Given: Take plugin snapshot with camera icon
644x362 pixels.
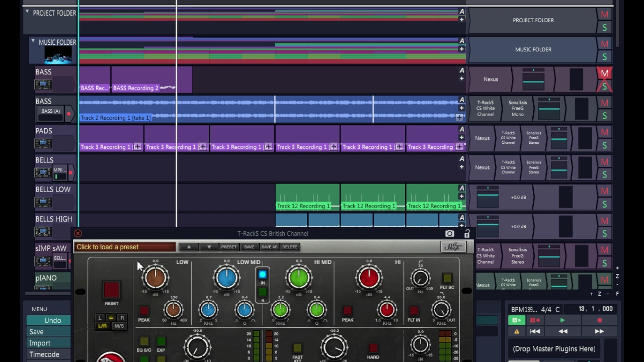Looking at the screenshot, I should [x=449, y=234].
